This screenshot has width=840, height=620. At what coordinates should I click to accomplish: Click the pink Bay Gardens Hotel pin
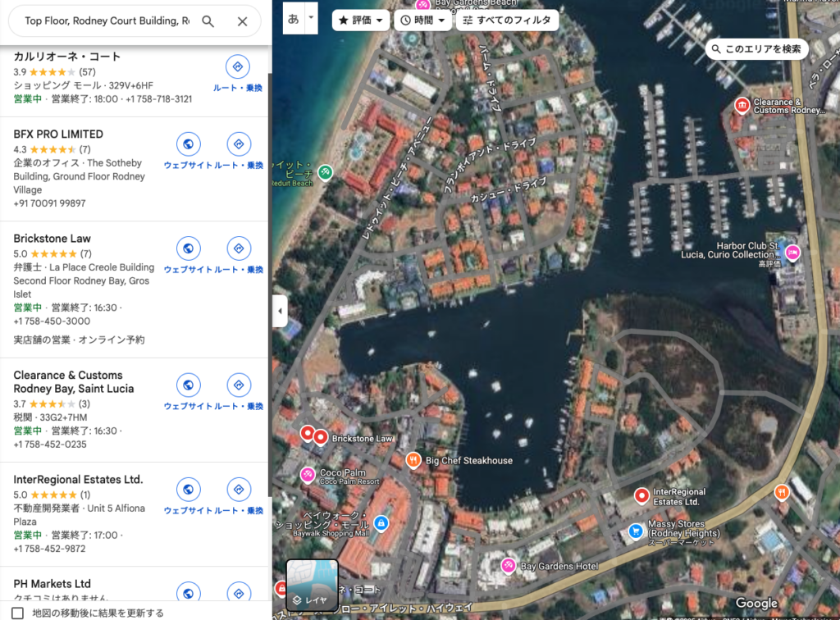coord(508,565)
